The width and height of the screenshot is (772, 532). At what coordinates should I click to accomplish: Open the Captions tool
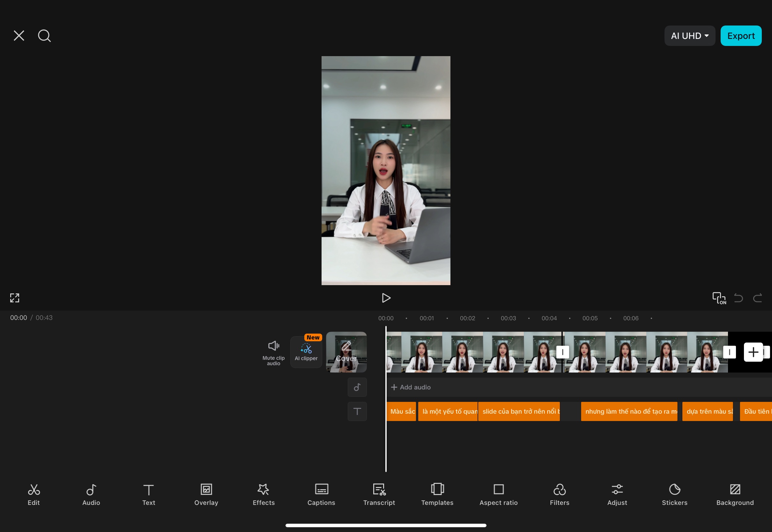(321, 495)
